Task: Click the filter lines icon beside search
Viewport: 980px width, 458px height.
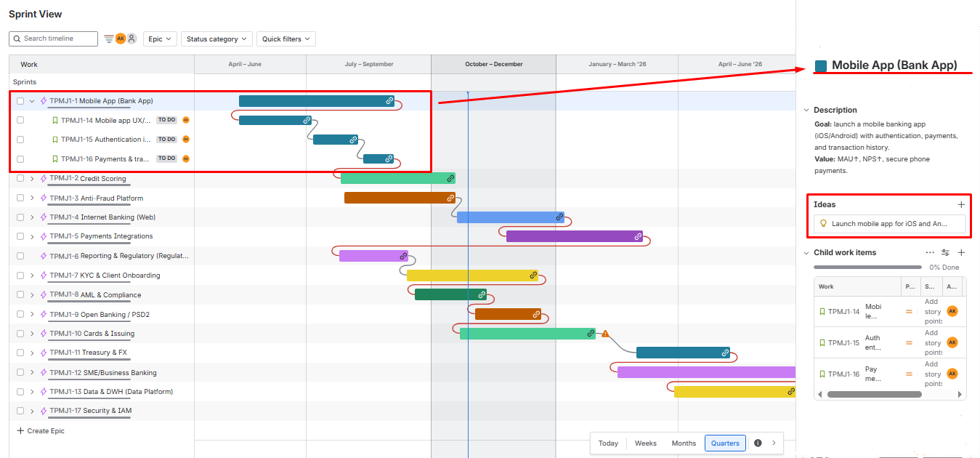Action: (108, 39)
